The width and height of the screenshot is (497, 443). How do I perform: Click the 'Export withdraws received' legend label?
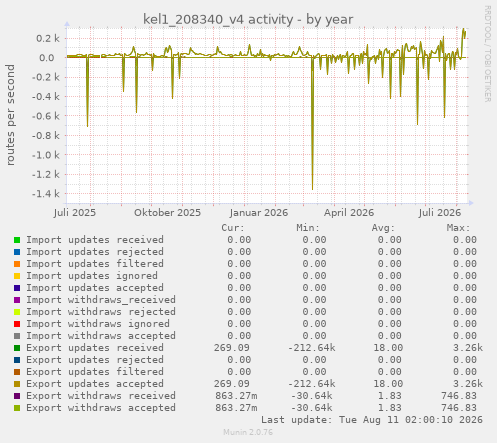pyautogui.click(x=101, y=396)
